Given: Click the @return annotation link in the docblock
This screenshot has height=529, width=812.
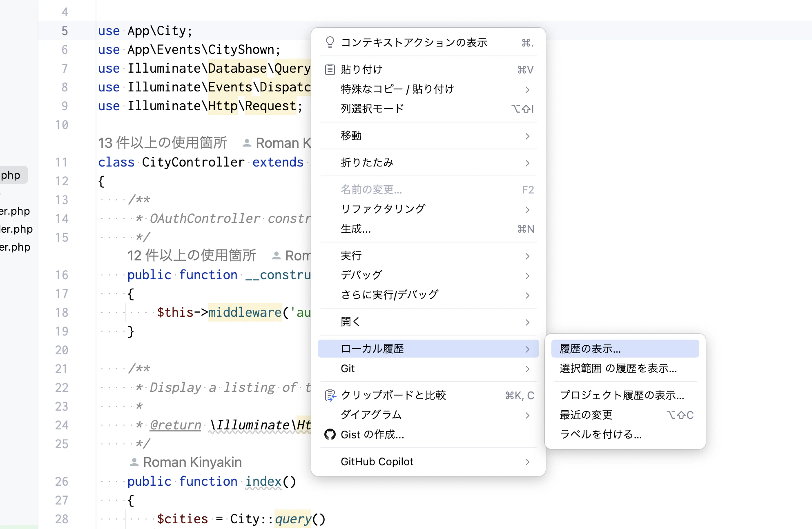Looking at the screenshot, I should tap(175, 425).
